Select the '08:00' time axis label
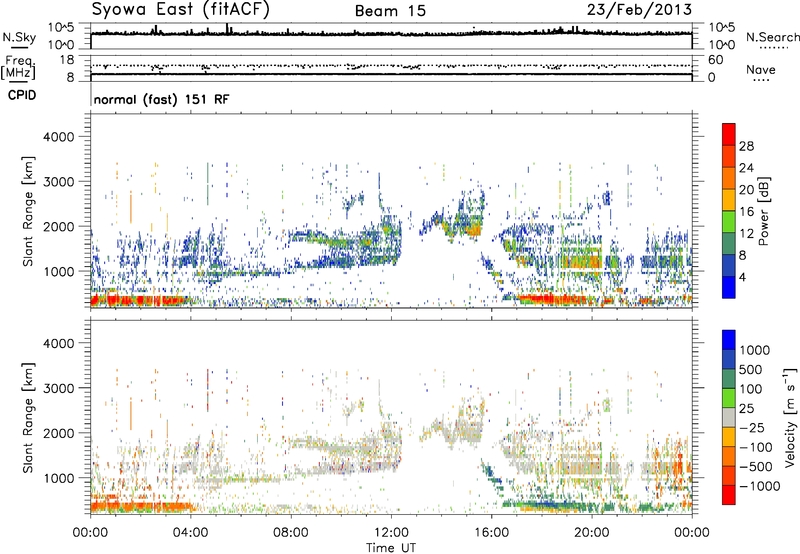The height and width of the screenshot is (554, 800). pyautogui.click(x=291, y=533)
